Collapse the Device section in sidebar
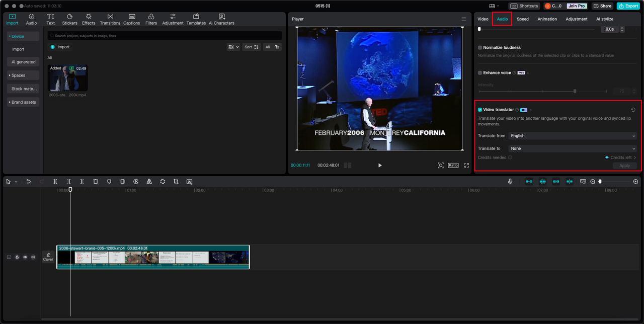644x324 pixels. pos(23,36)
